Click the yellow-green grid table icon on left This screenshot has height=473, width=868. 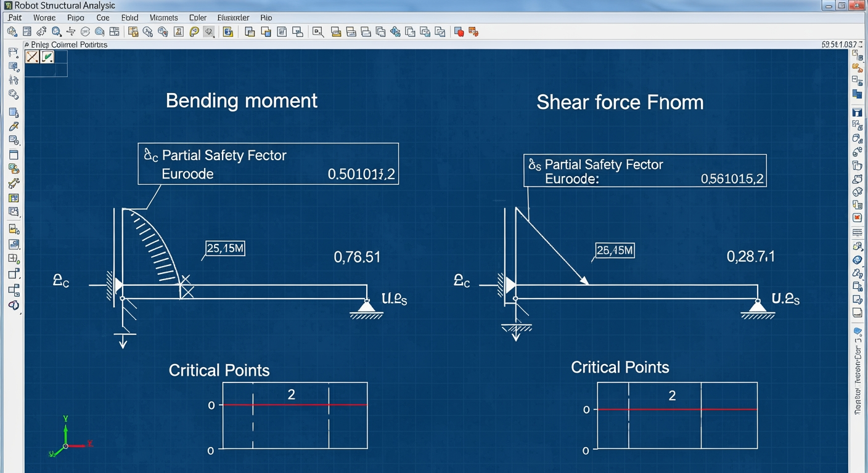(x=14, y=198)
